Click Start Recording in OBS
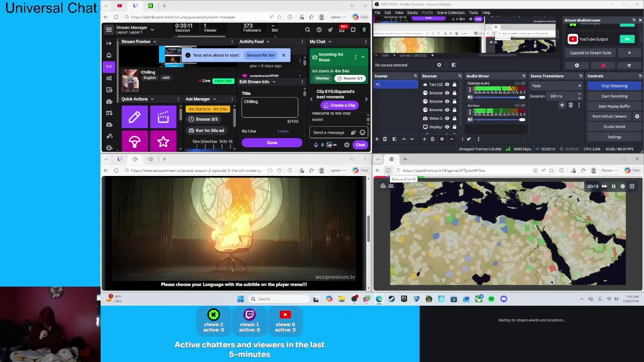This screenshot has width=644, height=362. tap(614, 96)
